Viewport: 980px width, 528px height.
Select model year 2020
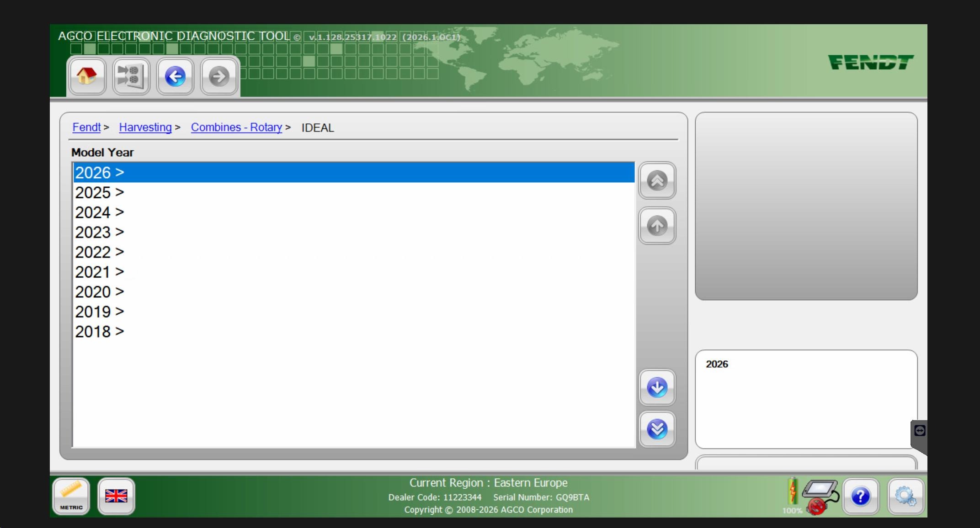[354, 292]
